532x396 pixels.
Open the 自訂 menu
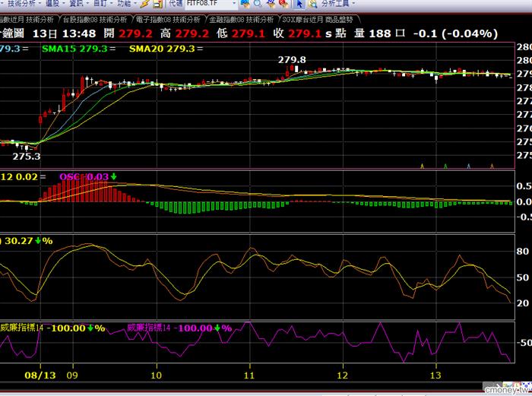pos(103,4)
